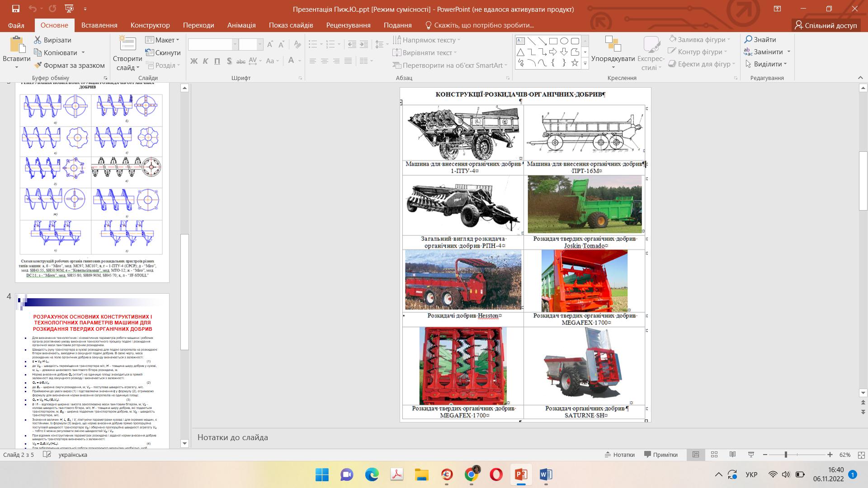Click the Redo icon in the title bar
The height and width of the screenshot is (488, 868).
coord(52,9)
